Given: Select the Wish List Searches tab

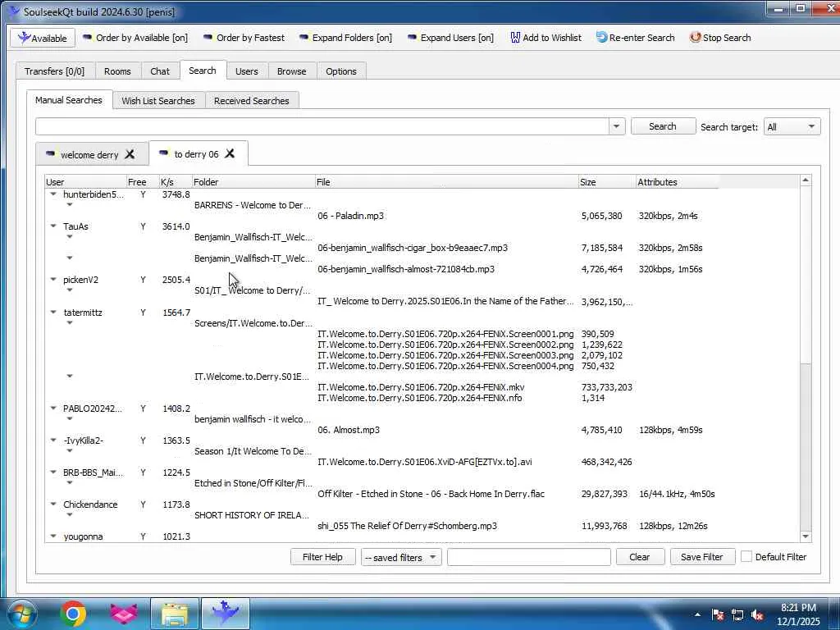Looking at the screenshot, I should click(x=158, y=101).
